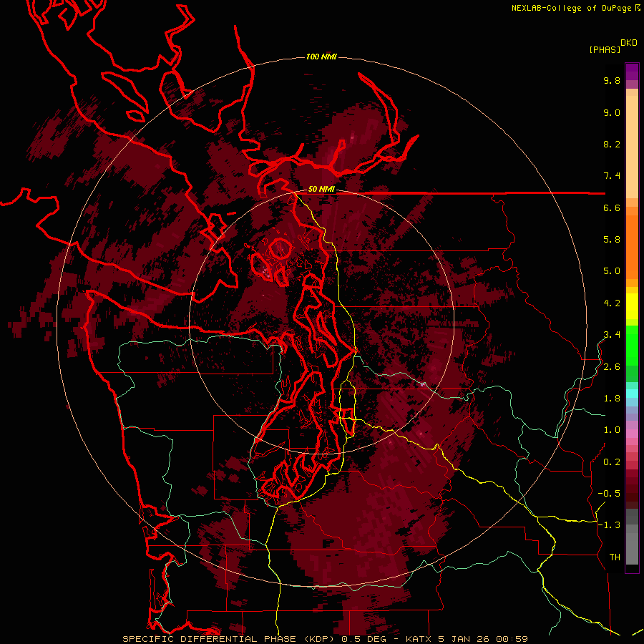Click the 1.8 value on the color scale
This screenshot has height=644, width=644.
point(612,398)
